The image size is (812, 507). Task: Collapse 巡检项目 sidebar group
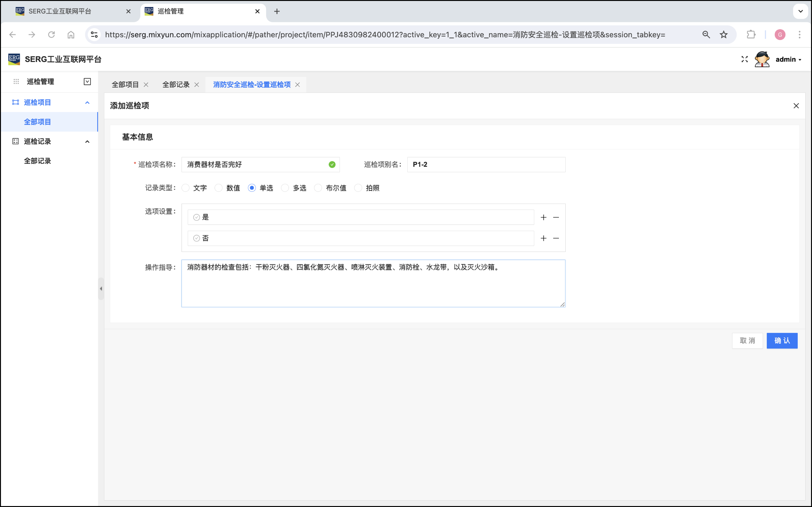(87, 103)
